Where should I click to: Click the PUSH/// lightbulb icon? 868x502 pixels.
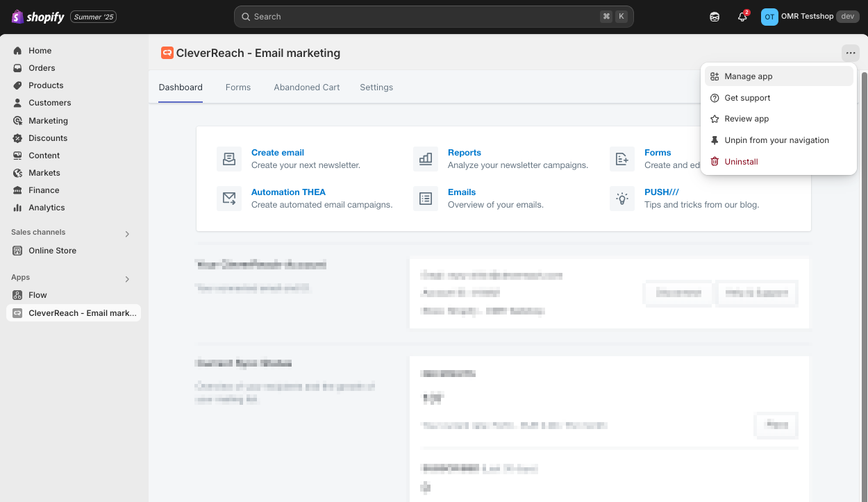(x=622, y=199)
